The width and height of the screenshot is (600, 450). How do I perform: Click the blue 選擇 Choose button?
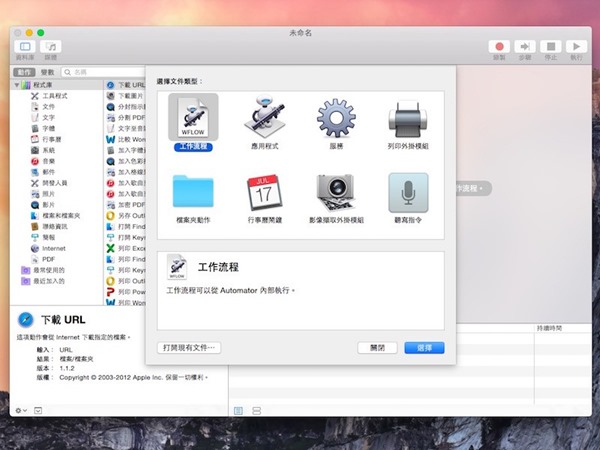(424, 348)
